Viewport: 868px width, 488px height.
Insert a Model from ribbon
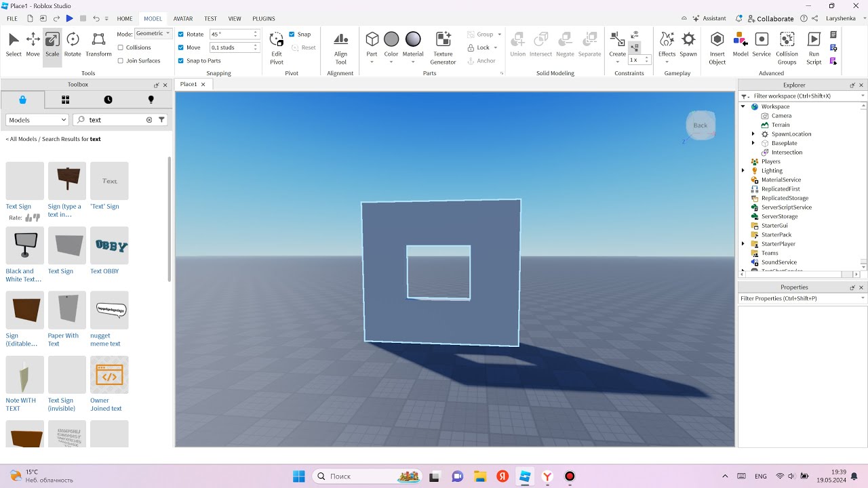(741, 45)
